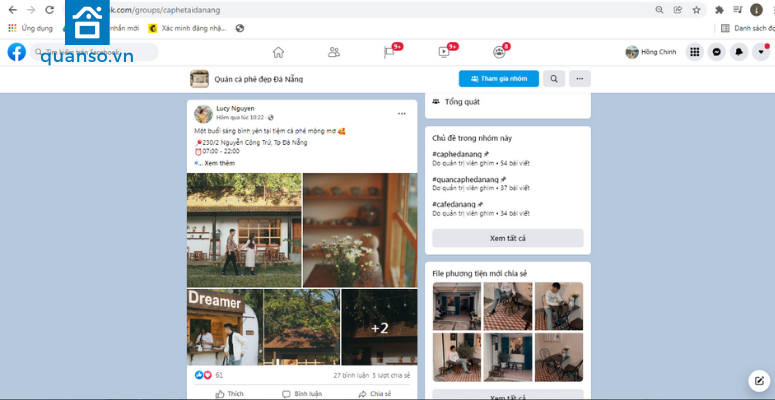Viewport: 775px width, 400px height.
Task: Open the Xác minh đăng nhập bookmark
Action: [x=187, y=28]
